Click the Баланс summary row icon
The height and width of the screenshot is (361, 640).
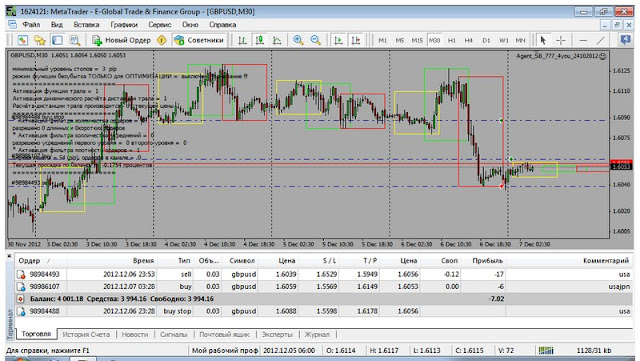[20, 299]
